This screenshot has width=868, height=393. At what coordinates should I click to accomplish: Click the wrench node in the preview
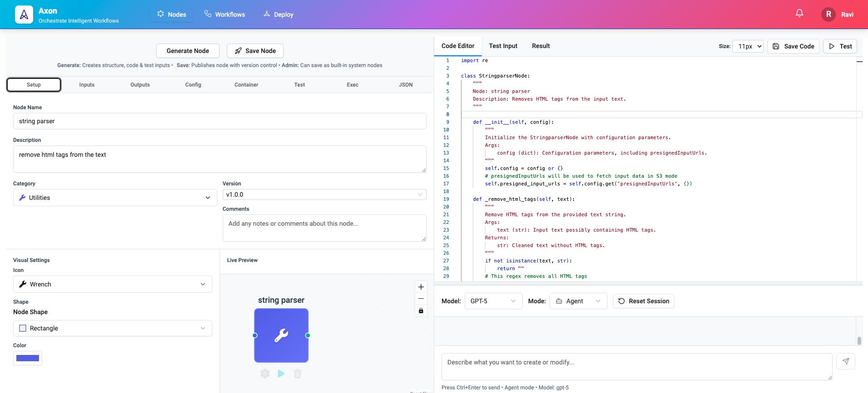click(x=281, y=335)
